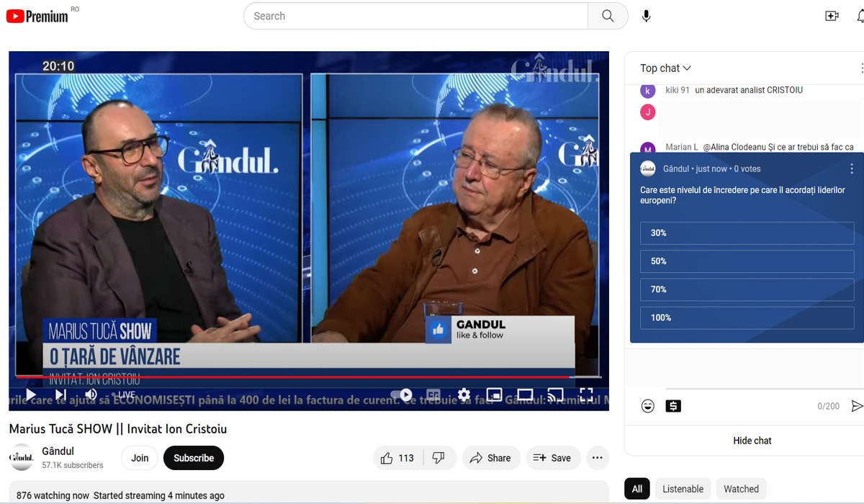864x504 pixels.
Task: Submit search with the magnifier button
Action: point(608,16)
